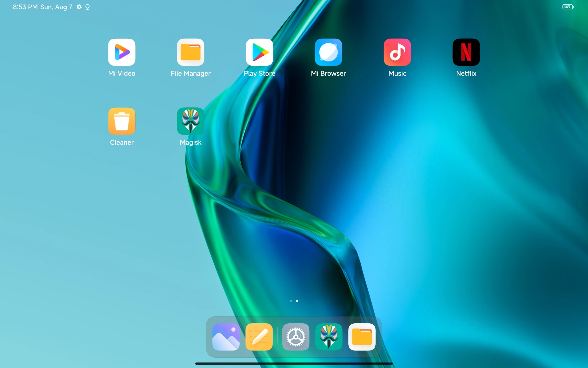Image resolution: width=588 pixels, height=368 pixels.
Task: Open the Mi Video app
Action: coord(122,52)
